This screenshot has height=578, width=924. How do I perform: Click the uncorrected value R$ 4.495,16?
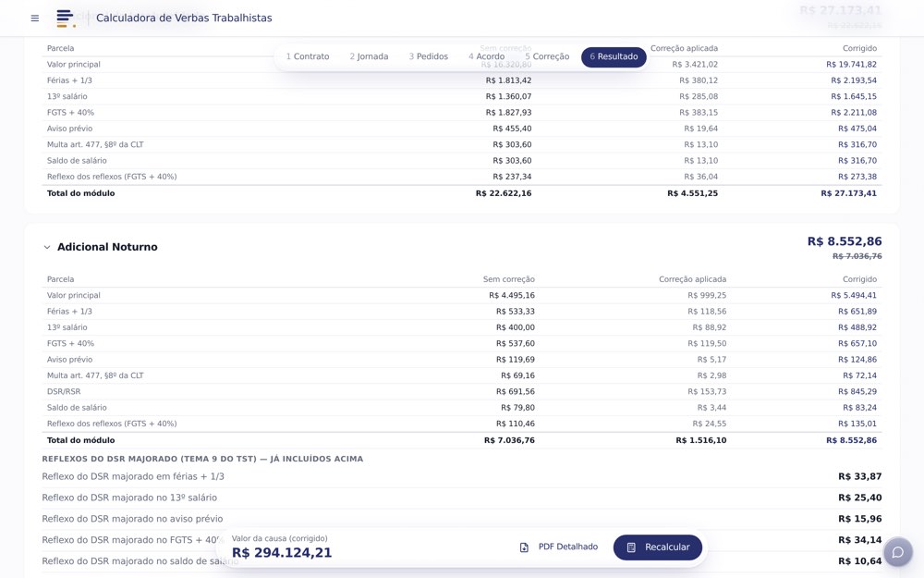click(x=512, y=295)
